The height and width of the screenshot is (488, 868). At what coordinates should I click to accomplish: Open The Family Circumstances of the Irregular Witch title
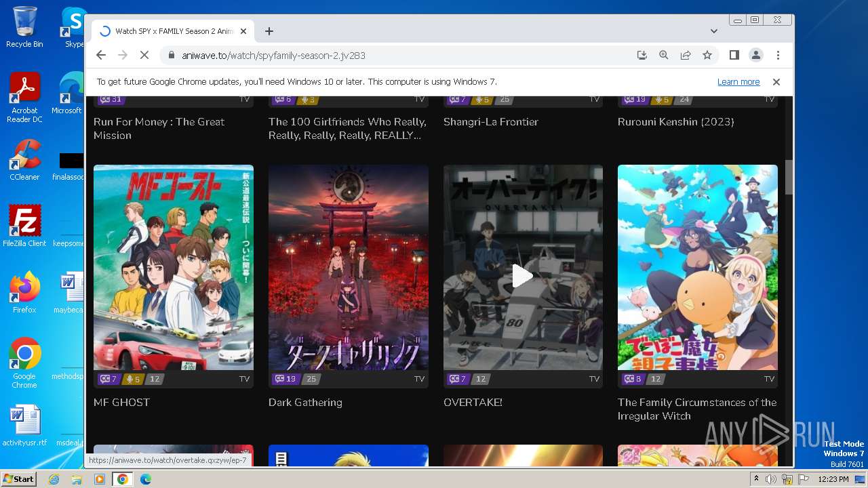click(x=697, y=409)
